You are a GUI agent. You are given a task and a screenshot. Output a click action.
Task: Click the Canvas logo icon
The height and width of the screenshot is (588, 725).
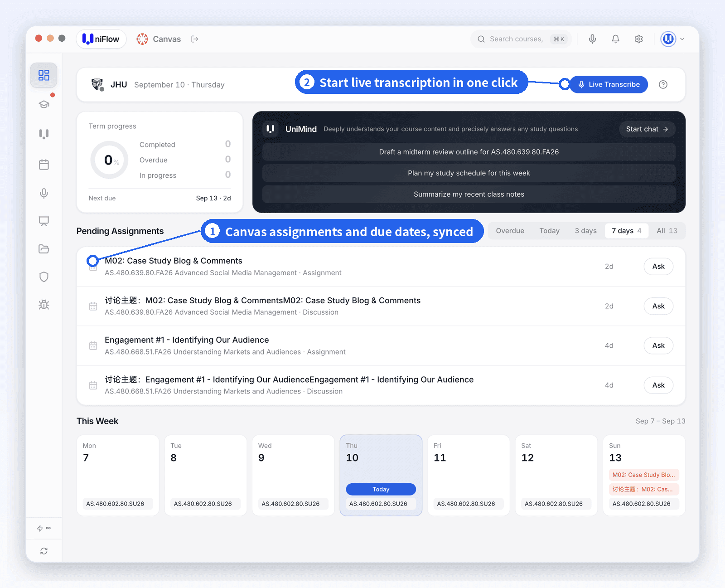click(x=142, y=39)
